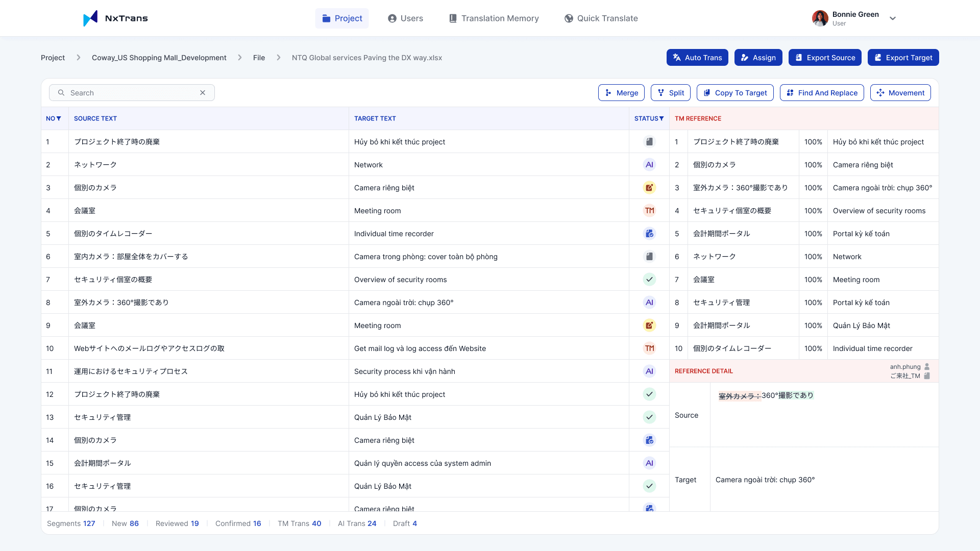980x551 pixels.
Task: Click confirmed check icon for segment 12
Action: point(649,394)
